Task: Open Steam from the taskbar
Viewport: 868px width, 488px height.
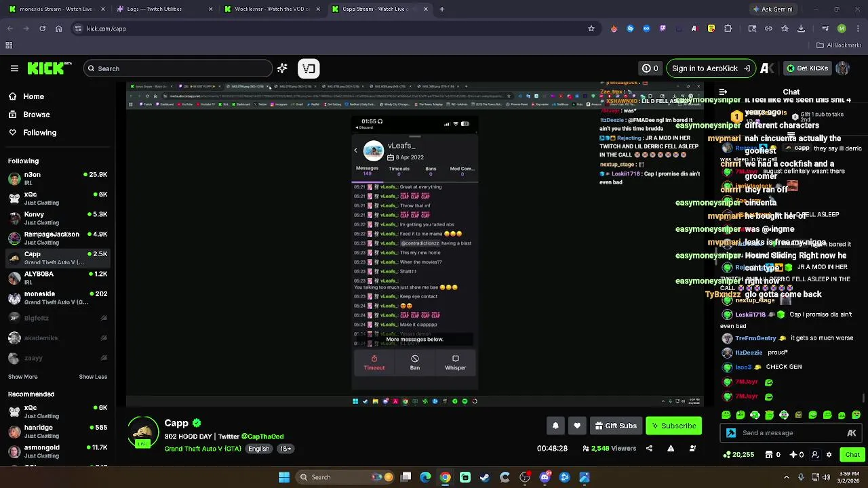Action: 485,477
